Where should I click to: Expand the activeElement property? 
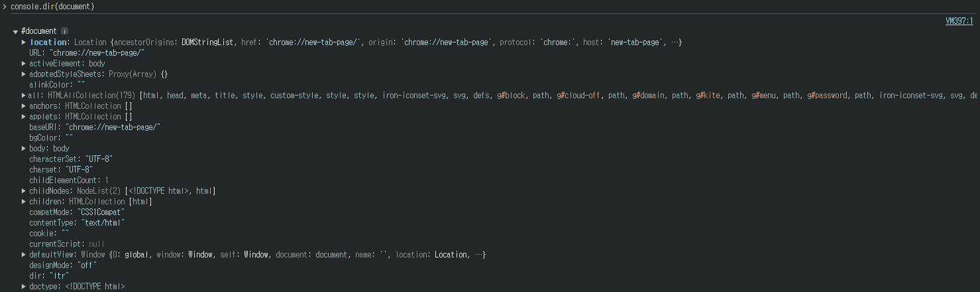coord(24,64)
